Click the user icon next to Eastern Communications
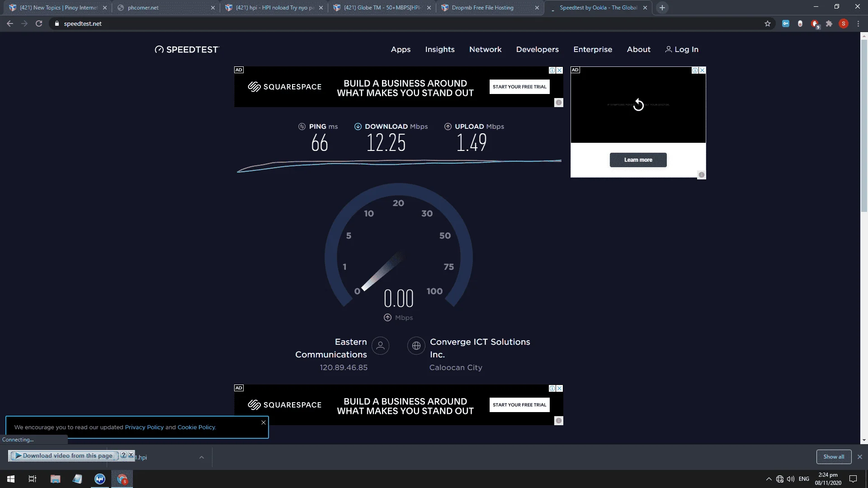Image resolution: width=868 pixels, height=488 pixels. 381,346
